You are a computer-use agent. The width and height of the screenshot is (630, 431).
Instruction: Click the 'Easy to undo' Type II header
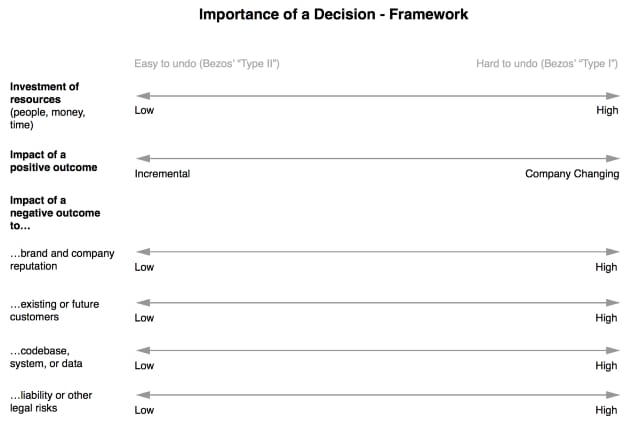(207, 63)
